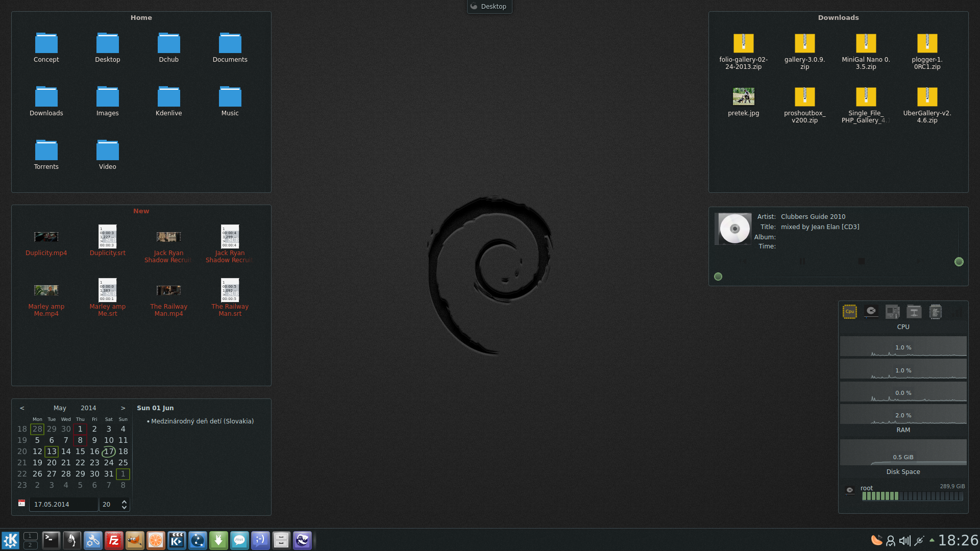Launch the FileZilla app from taskbar
Image resolution: width=980 pixels, height=551 pixels.
[x=114, y=540]
